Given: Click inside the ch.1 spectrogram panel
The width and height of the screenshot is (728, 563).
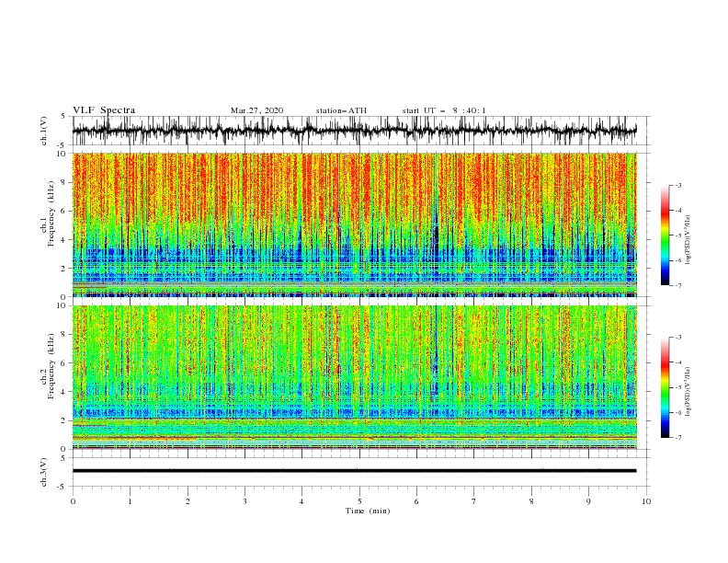Looking at the screenshot, I should [x=355, y=224].
